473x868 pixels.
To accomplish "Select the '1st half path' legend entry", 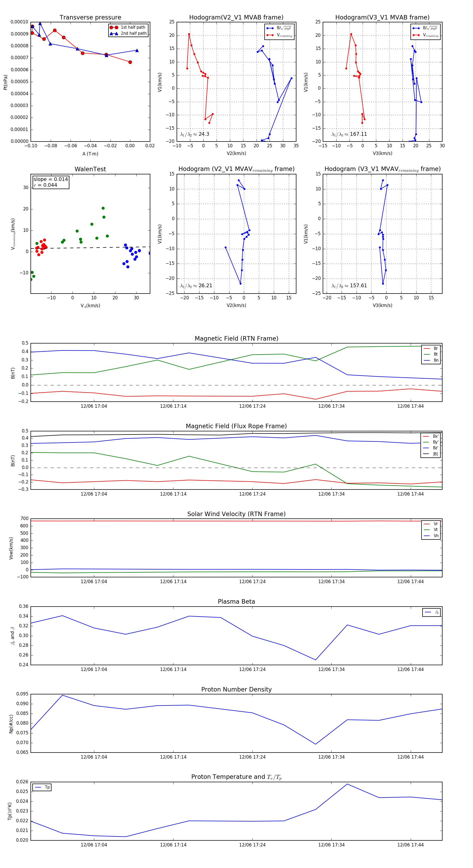I will (x=128, y=27).
